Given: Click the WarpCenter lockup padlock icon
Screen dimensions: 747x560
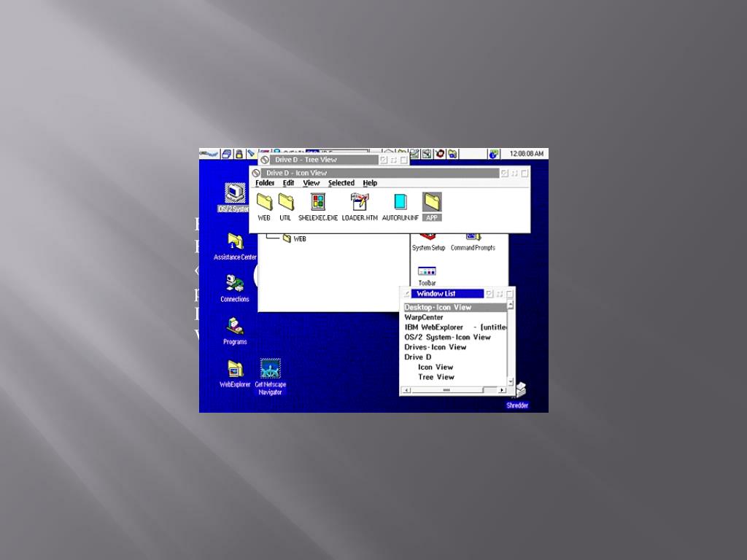Looking at the screenshot, I should (x=239, y=154).
